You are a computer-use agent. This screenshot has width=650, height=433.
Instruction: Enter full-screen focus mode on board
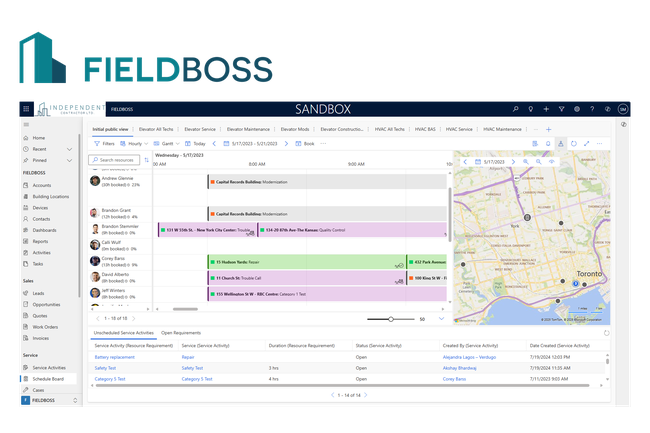point(587,143)
